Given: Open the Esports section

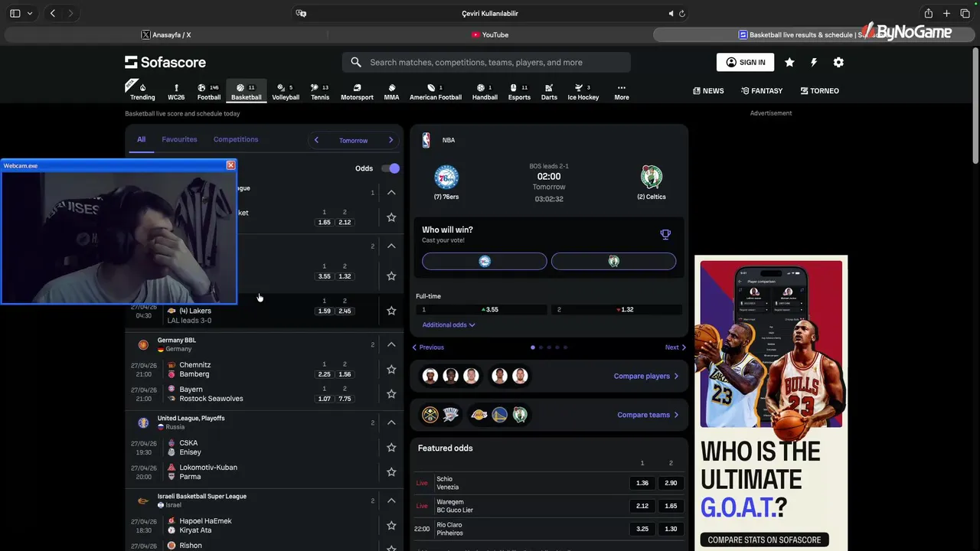Looking at the screenshot, I should [519, 92].
